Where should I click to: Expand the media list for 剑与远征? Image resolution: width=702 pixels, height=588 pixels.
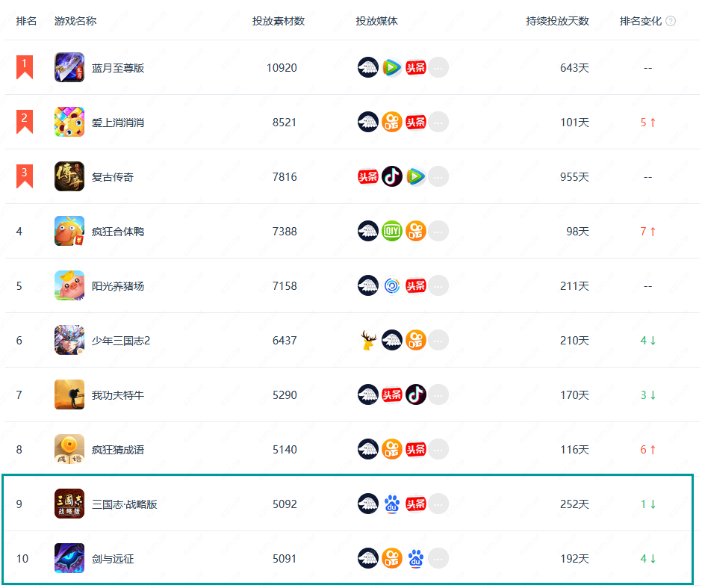[438, 558]
